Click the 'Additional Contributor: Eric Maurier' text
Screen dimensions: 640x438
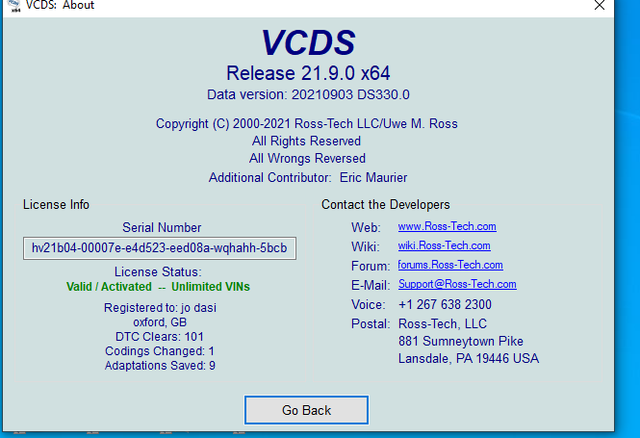pyautogui.click(x=308, y=178)
